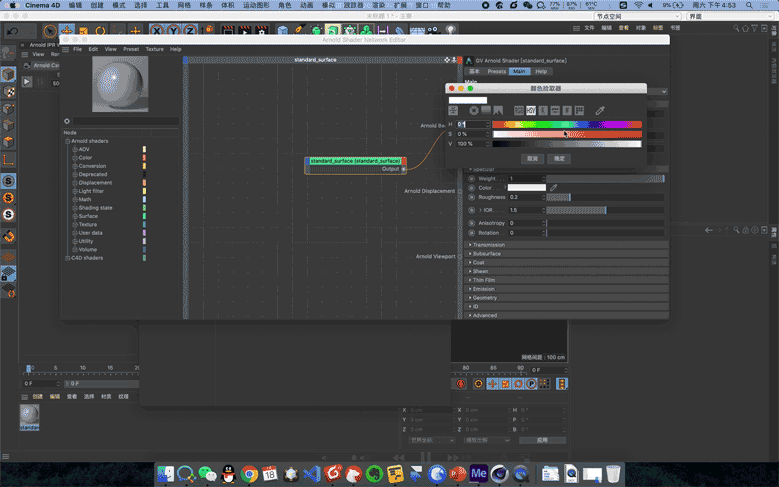This screenshot has height=487, width=779.
Task: Launch Media Encoder from the Dock
Action: 478,474
